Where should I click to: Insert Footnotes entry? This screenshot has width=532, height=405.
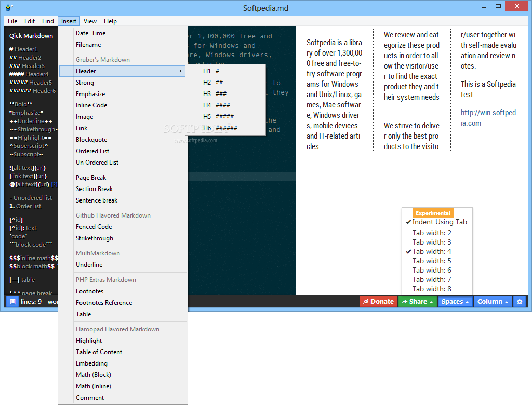(x=123, y=291)
